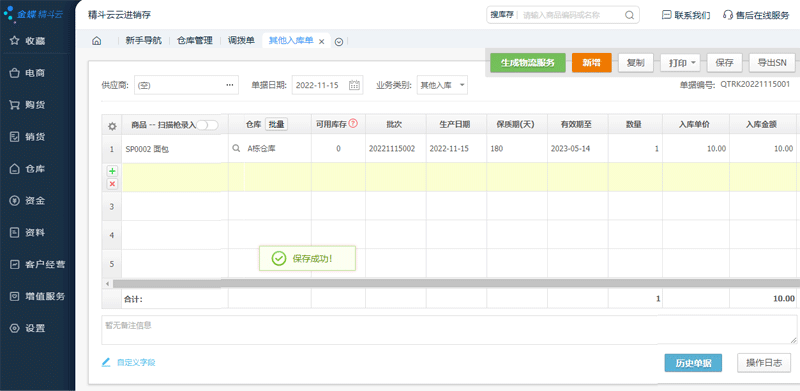
Task: Switch to the 仓库管理 tab
Action: (194, 41)
